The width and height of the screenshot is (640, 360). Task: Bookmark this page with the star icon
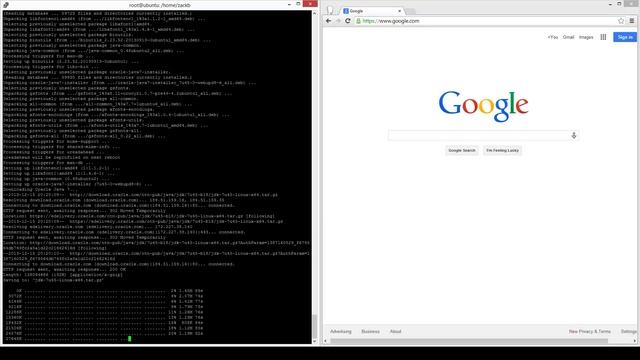(621, 21)
